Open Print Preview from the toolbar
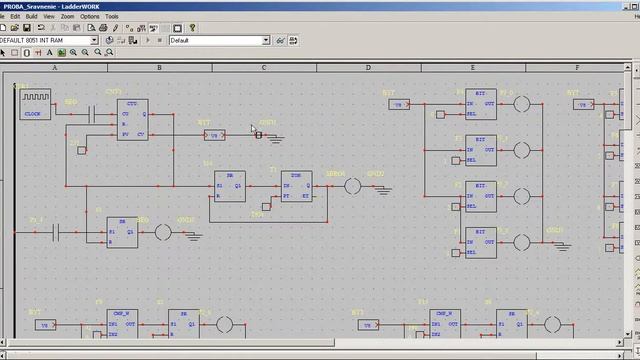The width and height of the screenshot is (640, 360). pos(91,28)
